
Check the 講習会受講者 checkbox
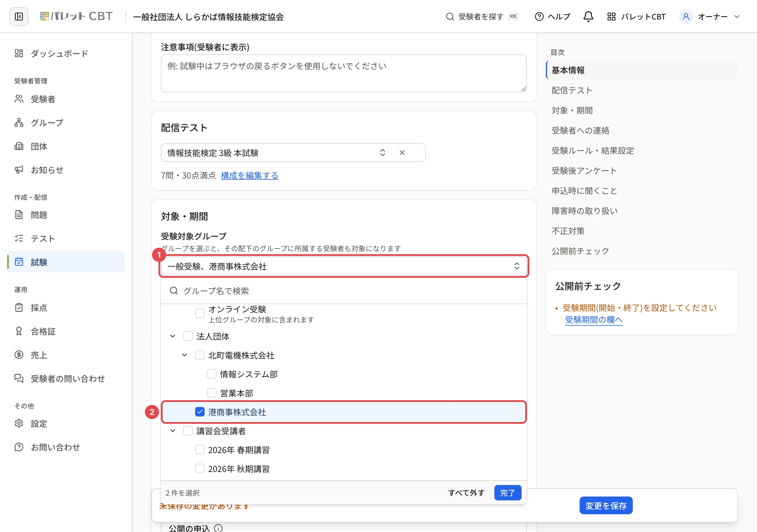188,431
